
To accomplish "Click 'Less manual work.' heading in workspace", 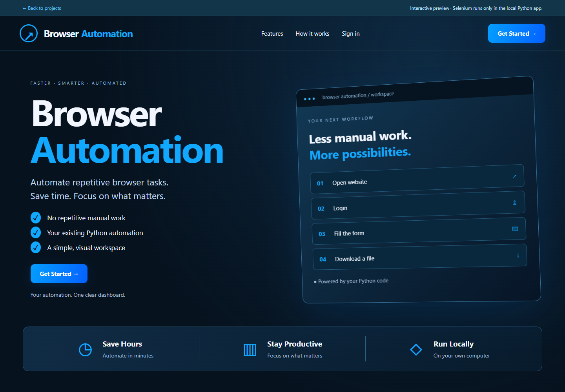I will (x=360, y=137).
